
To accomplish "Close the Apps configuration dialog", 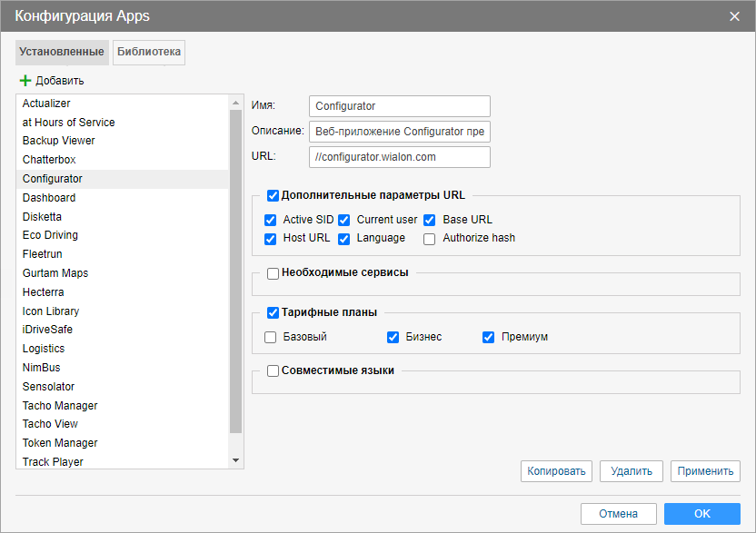I will 734,16.
